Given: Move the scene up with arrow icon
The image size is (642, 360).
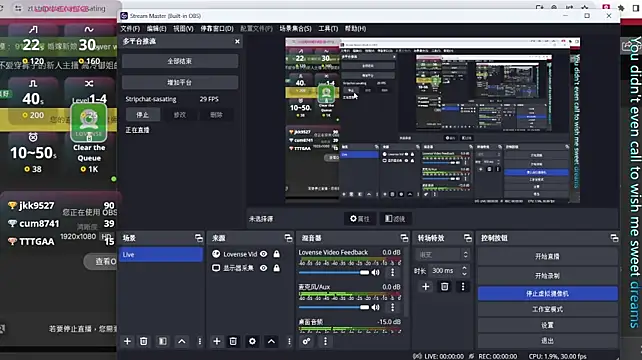Looking at the screenshot, I should click(x=182, y=341).
